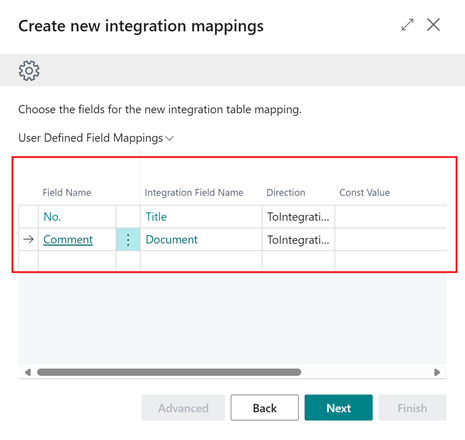Click the disabled Finish button
The image size is (465, 440).
[412, 408]
